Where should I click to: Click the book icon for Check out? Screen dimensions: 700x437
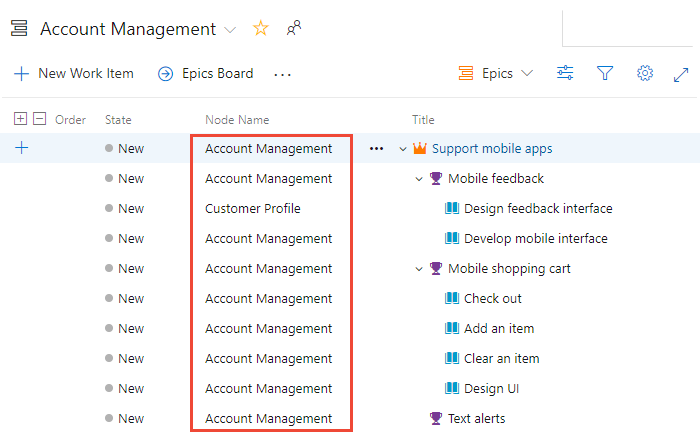pyautogui.click(x=452, y=298)
